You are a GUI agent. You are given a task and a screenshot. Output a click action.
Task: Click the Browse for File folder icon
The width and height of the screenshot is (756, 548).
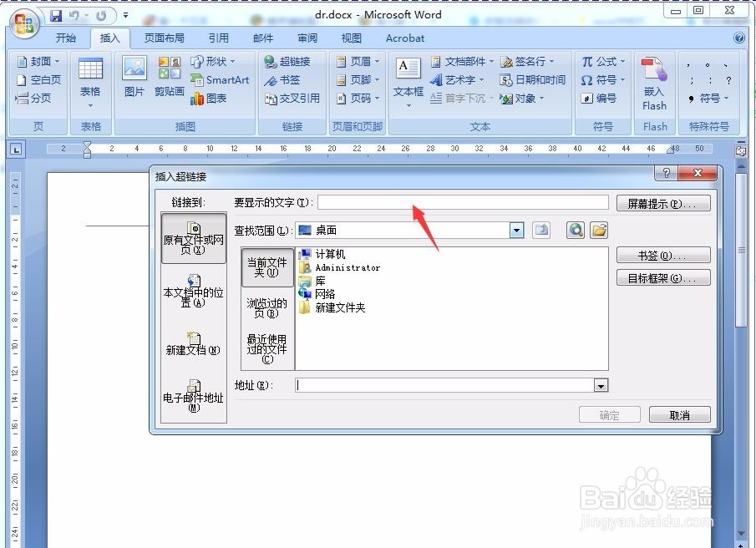tap(599, 230)
